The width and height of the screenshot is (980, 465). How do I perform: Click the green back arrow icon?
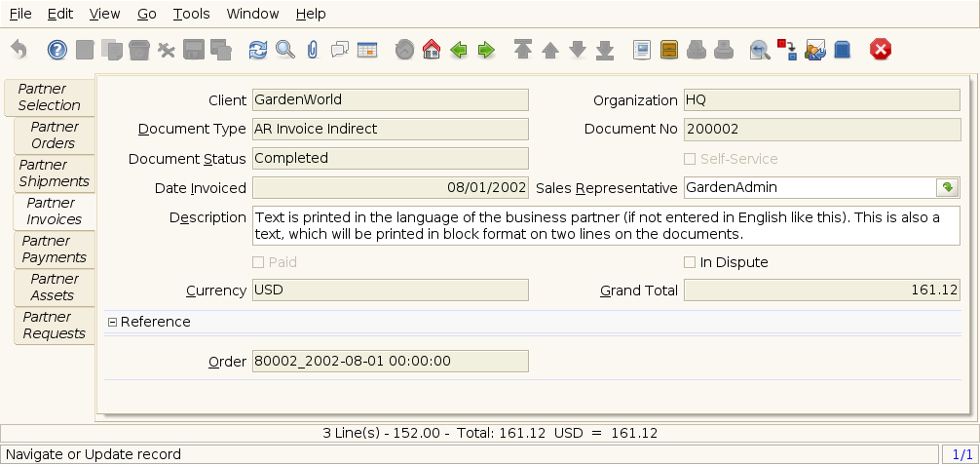(x=459, y=50)
